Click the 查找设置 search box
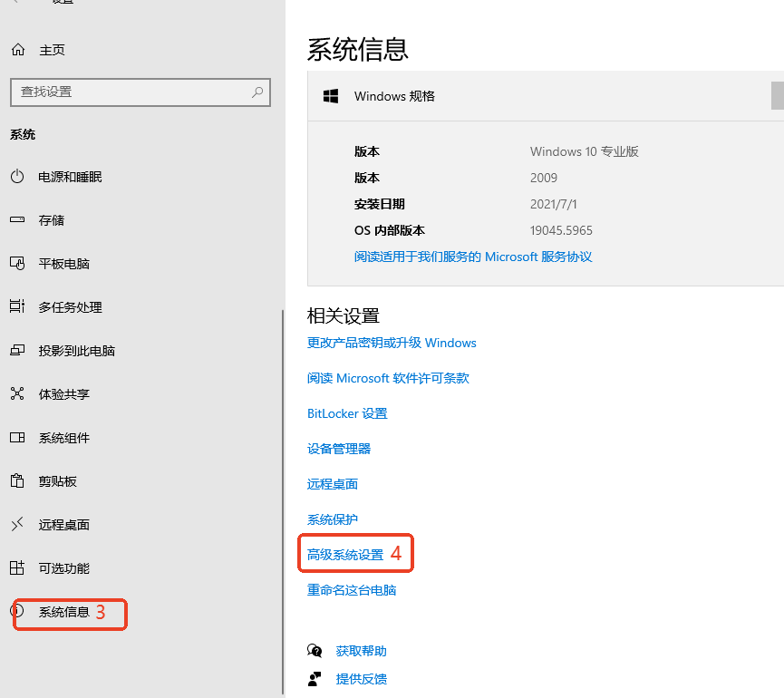The height and width of the screenshot is (698, 784). coord(140,92)
